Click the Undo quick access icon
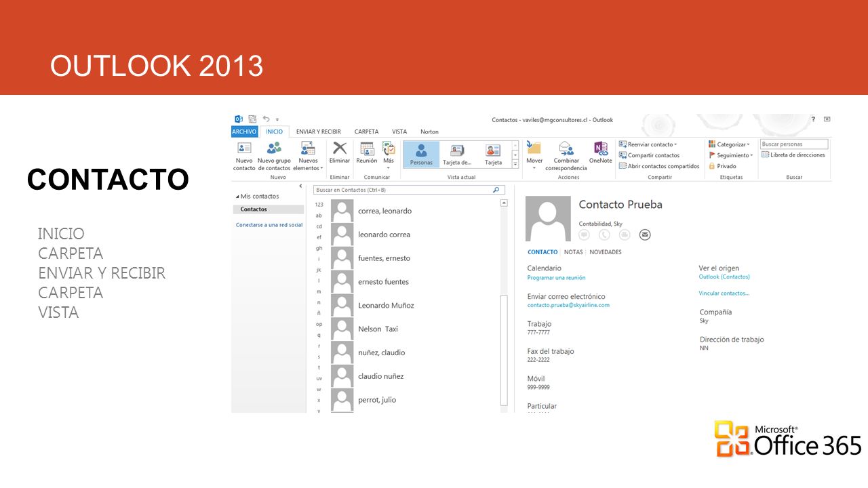868x488 pixels. [267, 119]
